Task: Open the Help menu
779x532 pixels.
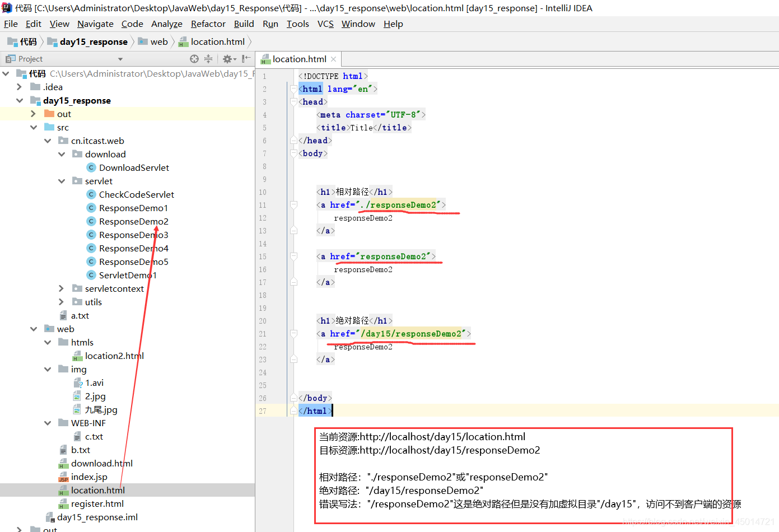Action: point(393,24)
